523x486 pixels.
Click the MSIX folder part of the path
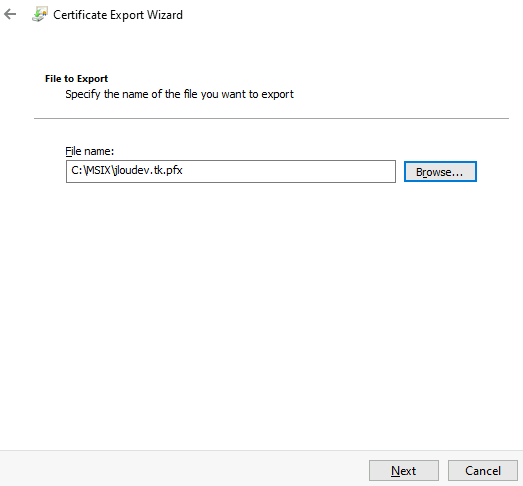98,170
